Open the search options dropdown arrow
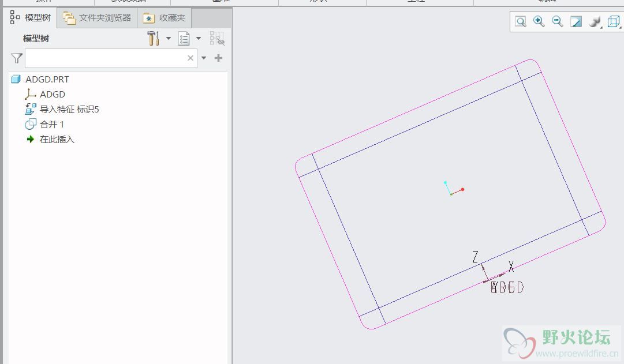The image size is (624, 364). click(204, 58)
